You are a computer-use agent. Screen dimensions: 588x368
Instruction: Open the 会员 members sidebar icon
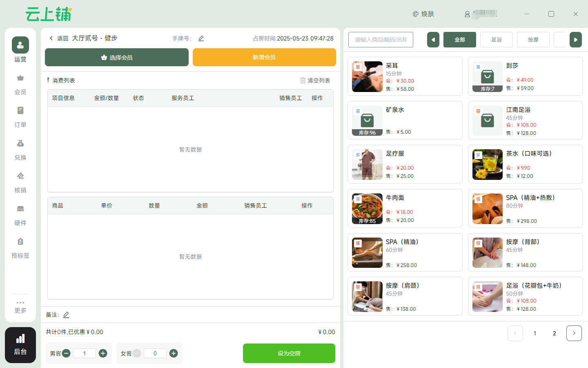[20, 84]
